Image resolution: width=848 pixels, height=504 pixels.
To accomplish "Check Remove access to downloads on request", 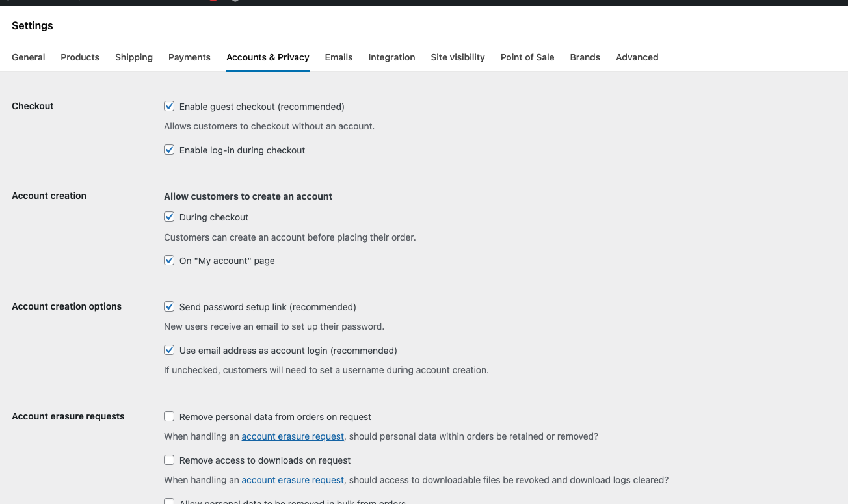I will pyautogui.click(x=169, y=460).
